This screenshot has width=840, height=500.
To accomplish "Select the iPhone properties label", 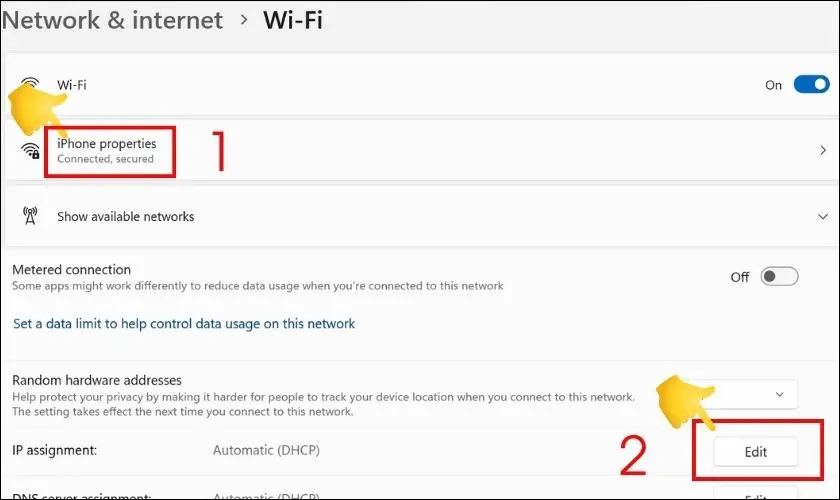I will pos(107,144).
